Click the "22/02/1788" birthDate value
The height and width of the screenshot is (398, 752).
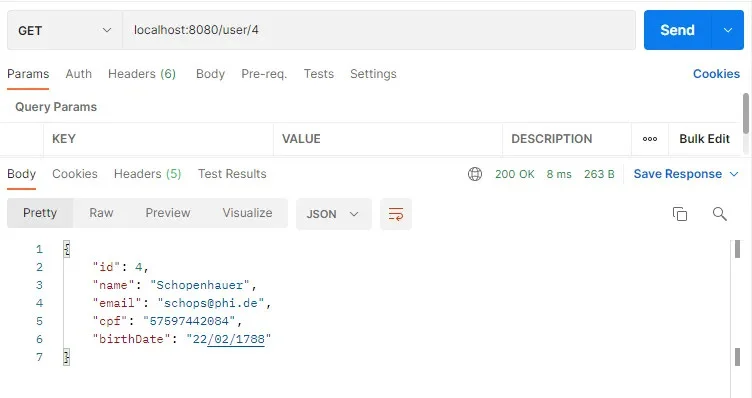pos(229,339)
